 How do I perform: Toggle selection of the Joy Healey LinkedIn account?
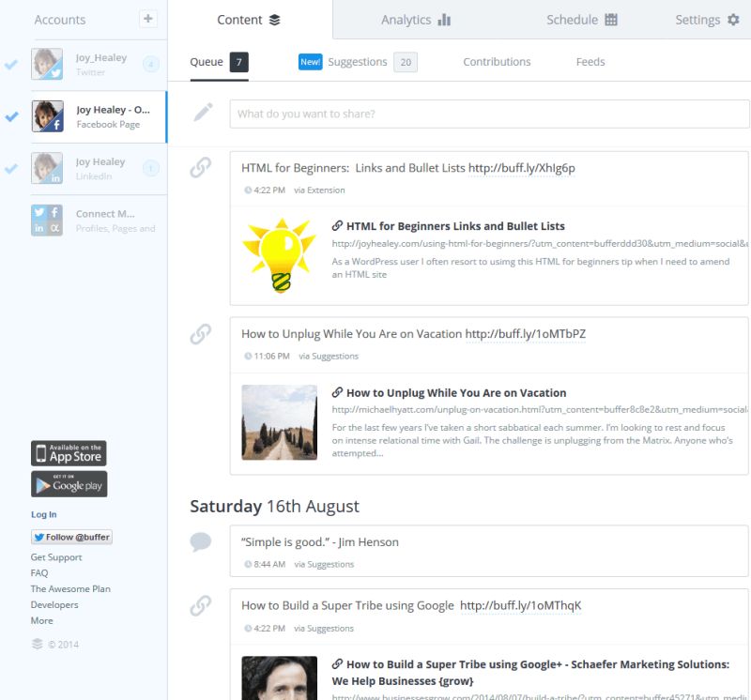pos(11,166)
